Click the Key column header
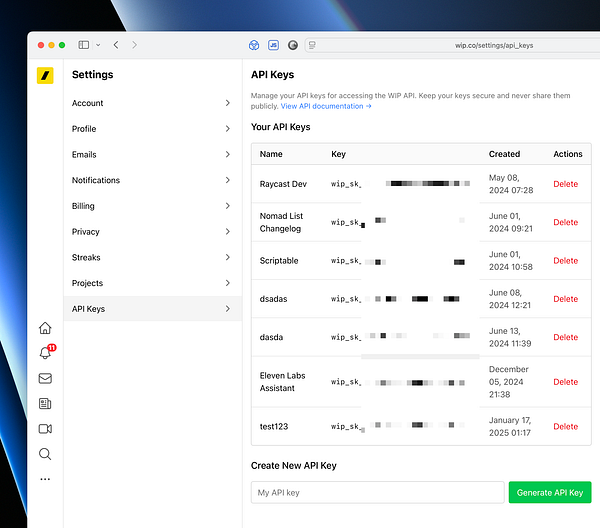 [x=338, y=154]
